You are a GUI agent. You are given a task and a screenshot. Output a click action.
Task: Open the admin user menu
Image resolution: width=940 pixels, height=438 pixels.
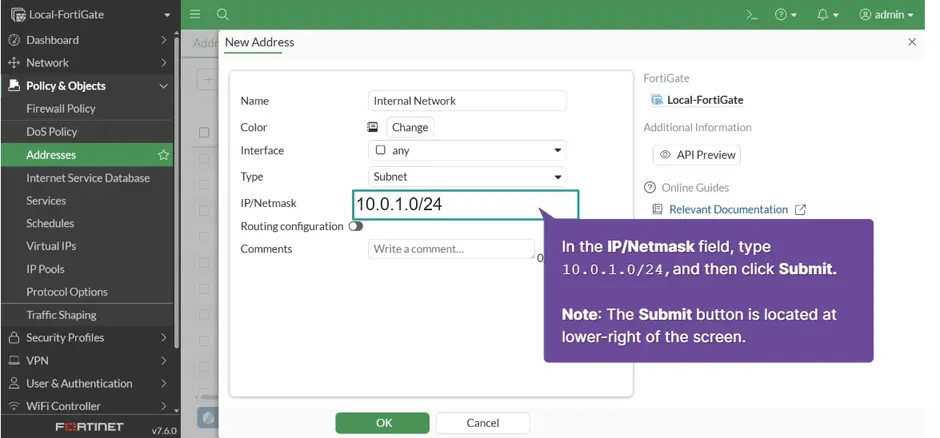(886, 15)
